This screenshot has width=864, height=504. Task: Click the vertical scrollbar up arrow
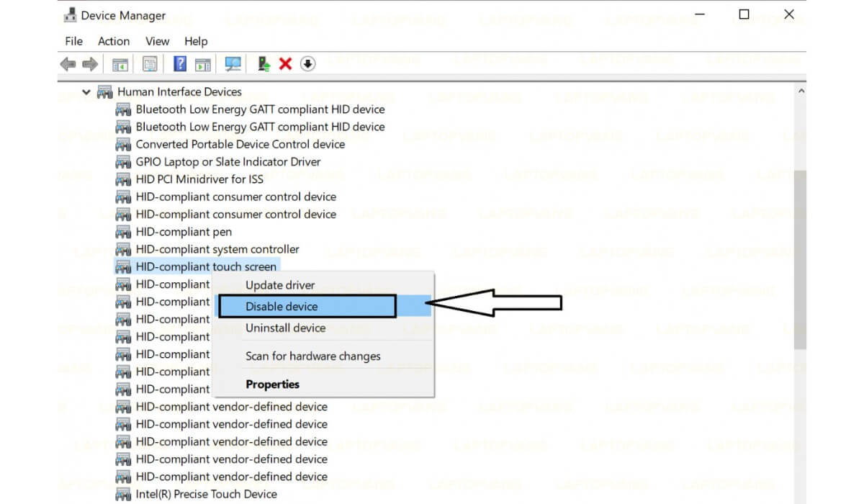(x=801, y=91)
